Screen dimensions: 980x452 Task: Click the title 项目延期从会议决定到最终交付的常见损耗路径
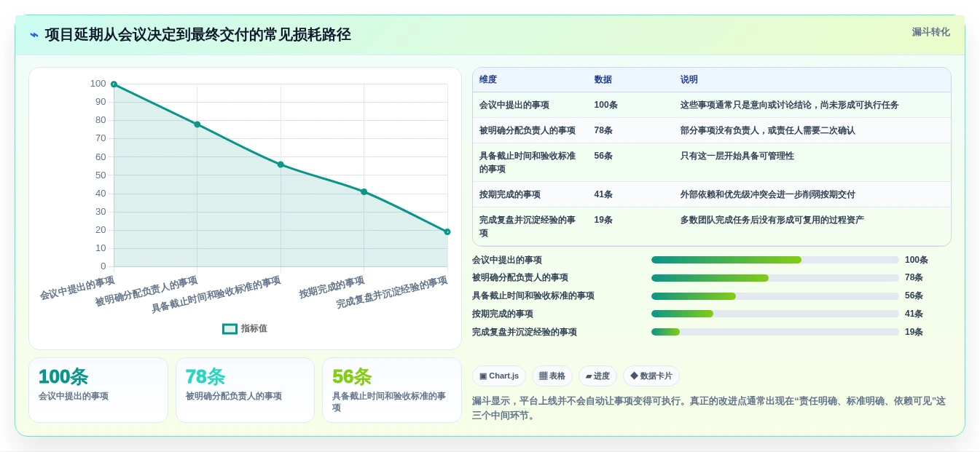[198, 35]
